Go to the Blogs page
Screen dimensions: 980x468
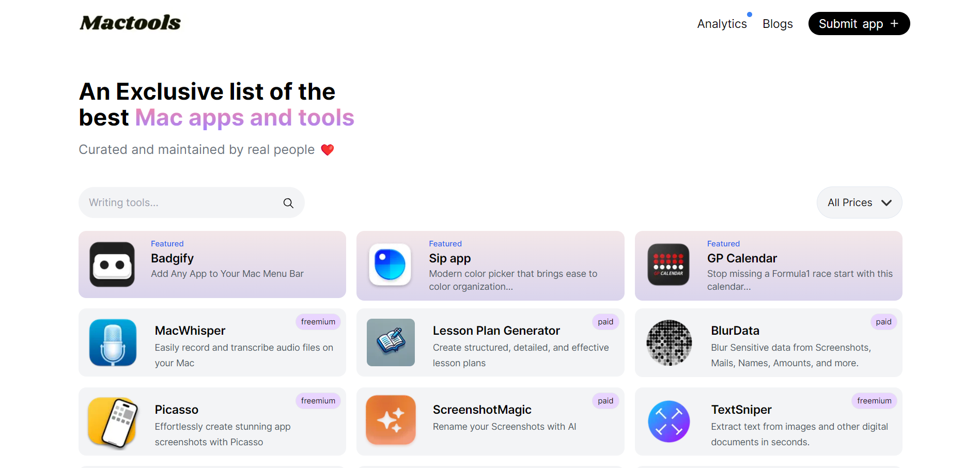[777, 24]
